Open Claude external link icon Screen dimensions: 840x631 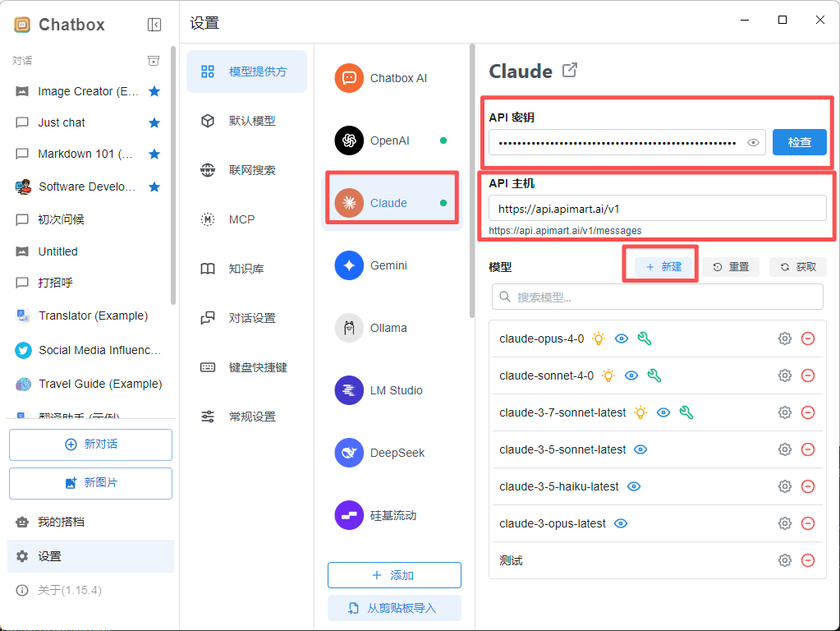pos(570,70)
